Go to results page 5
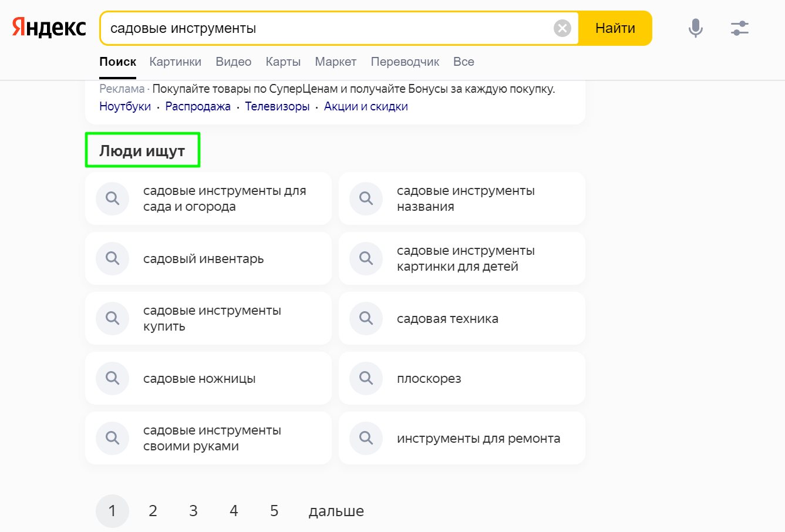This screenshot has width=785, height=532. 274,511
